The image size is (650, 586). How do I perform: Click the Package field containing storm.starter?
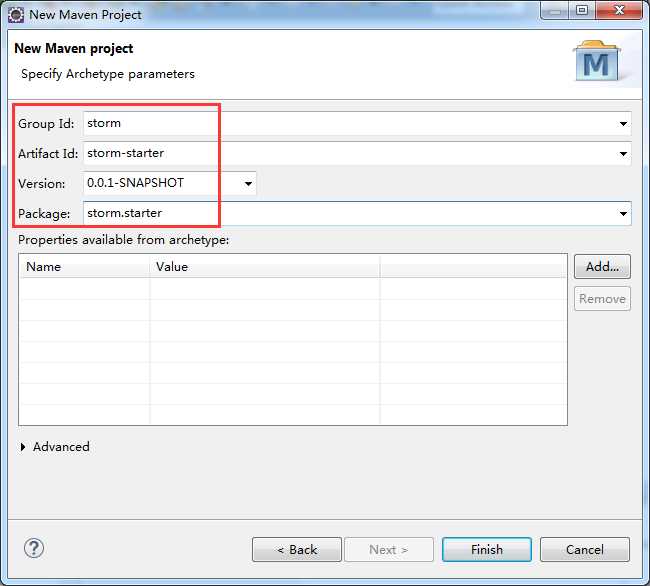tap(357, 213)
